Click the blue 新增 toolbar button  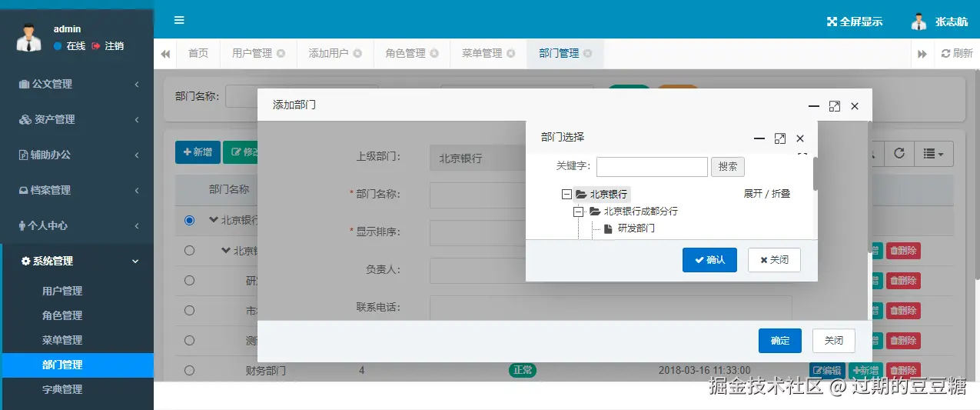pos(198,152)
